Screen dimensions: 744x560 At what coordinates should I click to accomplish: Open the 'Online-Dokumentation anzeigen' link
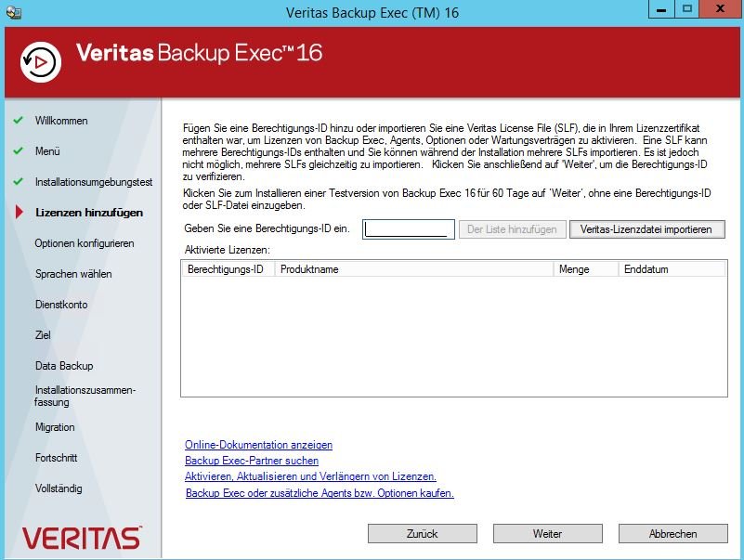coord(258,445)
